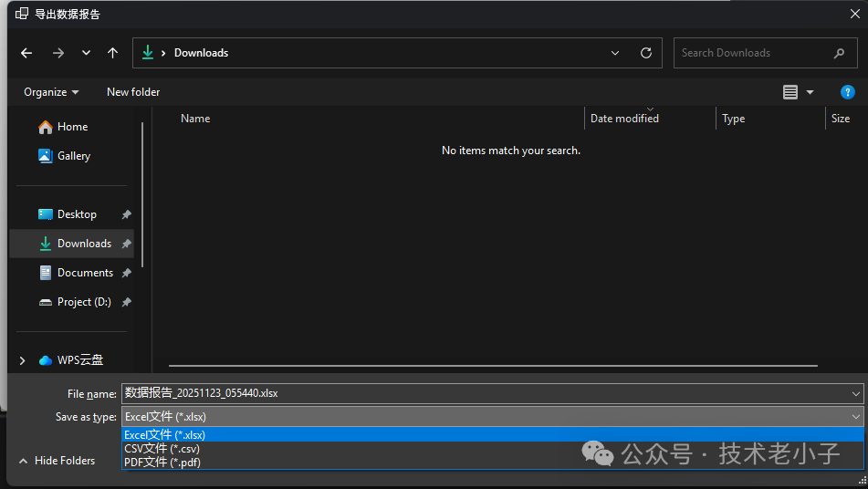This screenshot has height=489, width=868.
Task: Create a New folder
Action: pos(133,92)
